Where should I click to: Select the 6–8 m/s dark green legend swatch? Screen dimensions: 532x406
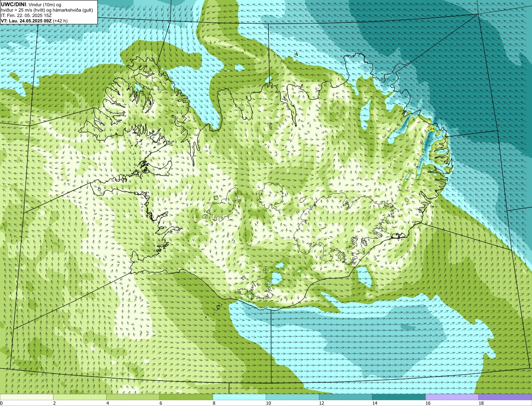point(186,397)
